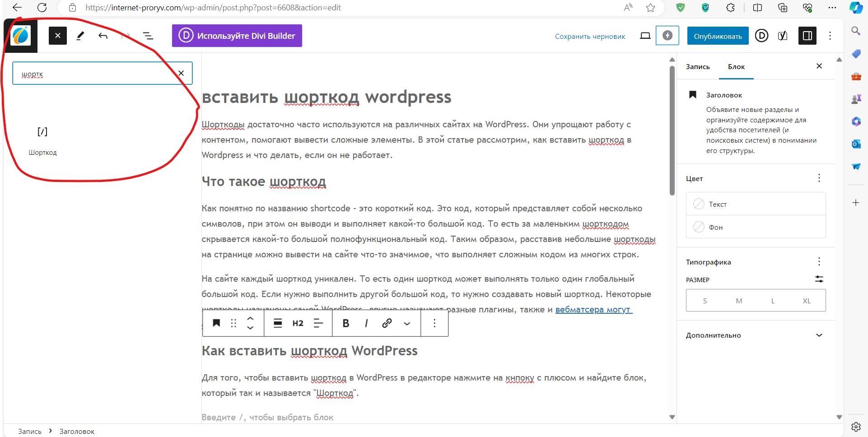Screen dimensions: 868x437
Task: Go back in the browser
Action: point(17,7)
